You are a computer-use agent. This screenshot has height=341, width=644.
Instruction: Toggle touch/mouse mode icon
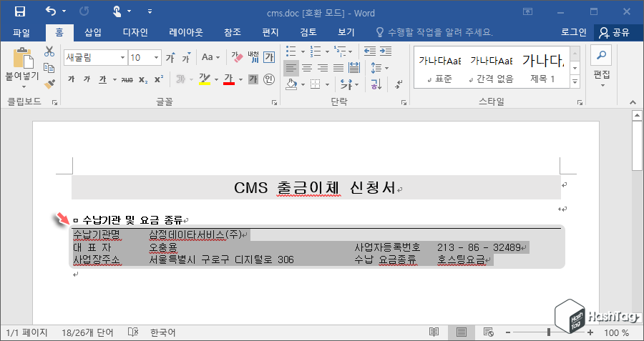point(117,11)
